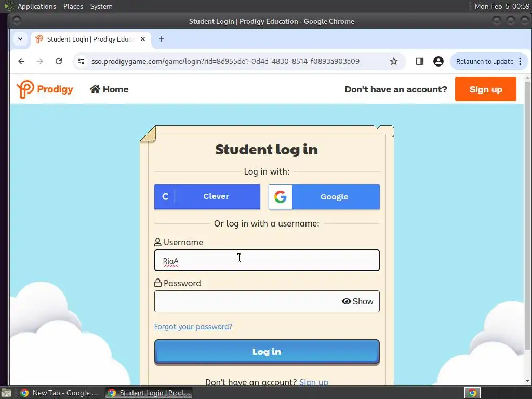The image size is (532, 399).
Task: Reload the page with the refresh icon
Action: [x=59, y=61]
